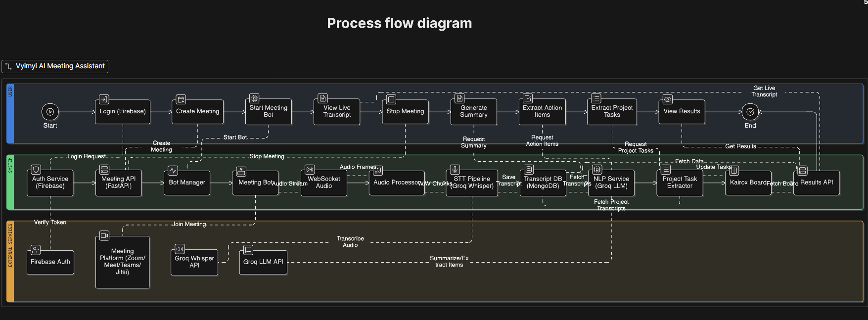Click the list icon on Project Task Extractor
The image size is (868, 320).
(666, 170)
